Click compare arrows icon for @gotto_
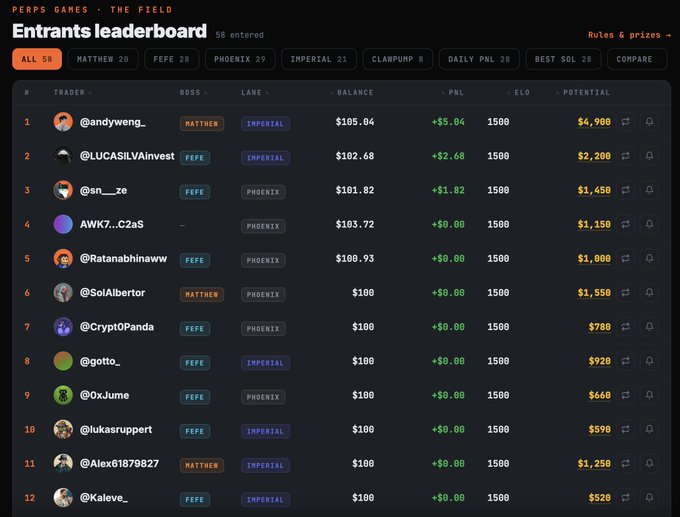This screenshot has height=517, width=680. coord(625,361)
